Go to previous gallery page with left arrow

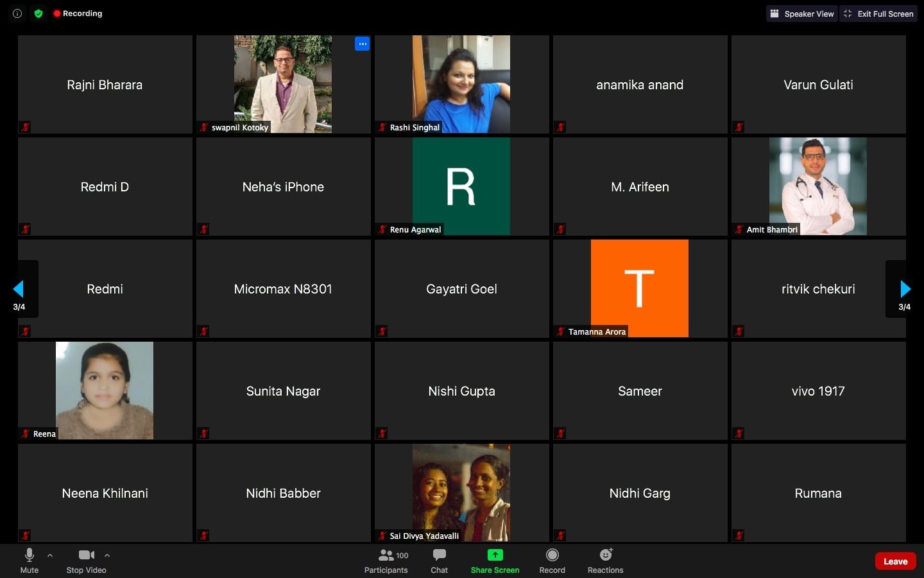19,289
